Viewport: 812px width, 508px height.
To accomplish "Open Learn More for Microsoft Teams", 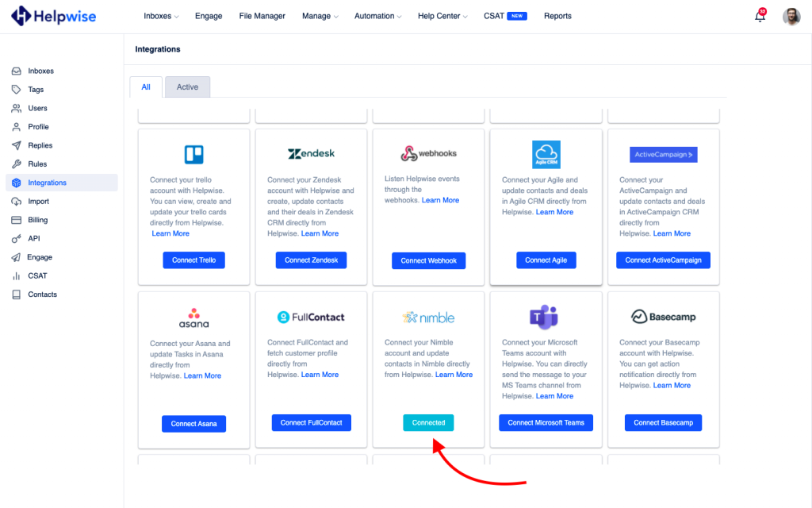I will click(554, 396).
